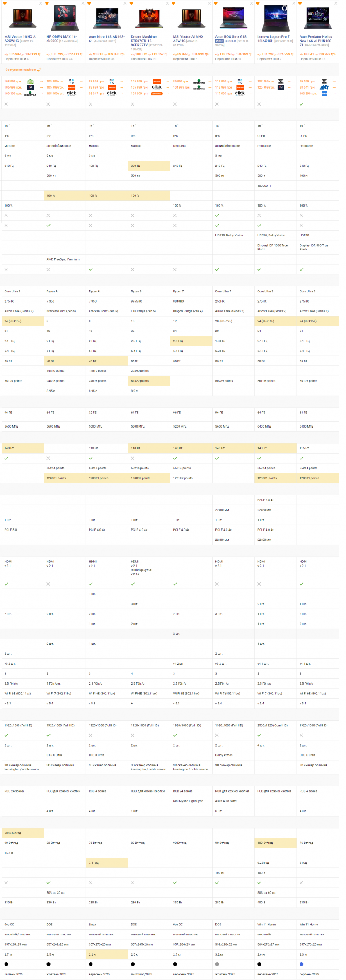
Task: Click MOYO store logo under HP OMEN MAX
Action: coord(71,81)
